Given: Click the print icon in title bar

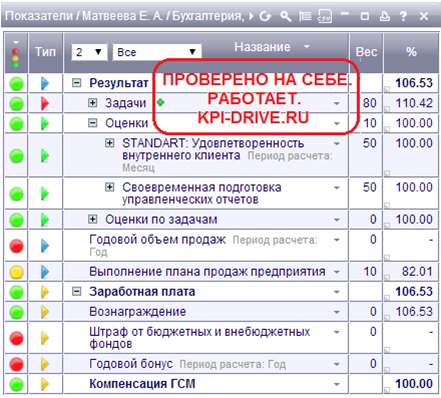Looking at the screenshot, I should point(385,16).
